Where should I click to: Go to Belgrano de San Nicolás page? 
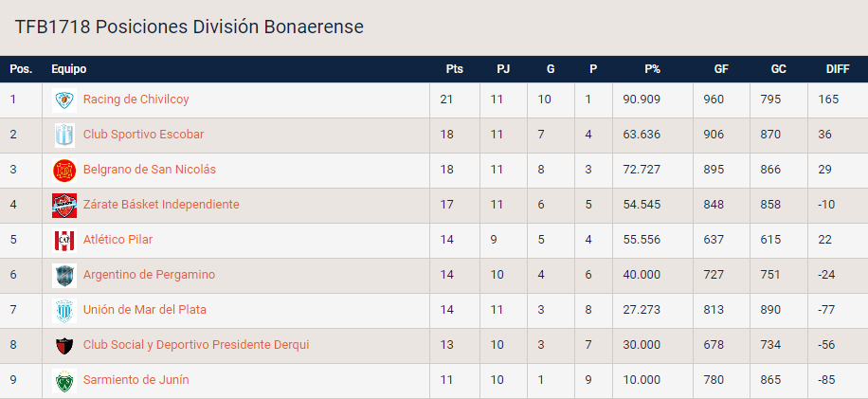click(x=150, y=170)
